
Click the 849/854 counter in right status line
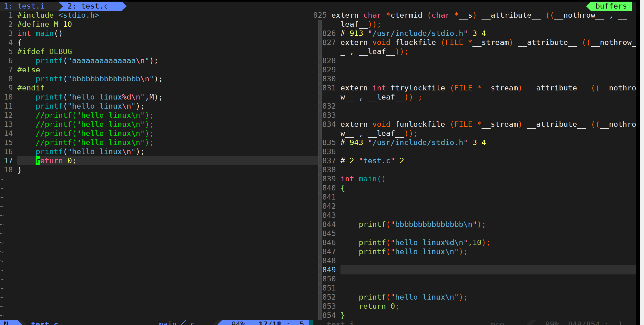(584, 323)
